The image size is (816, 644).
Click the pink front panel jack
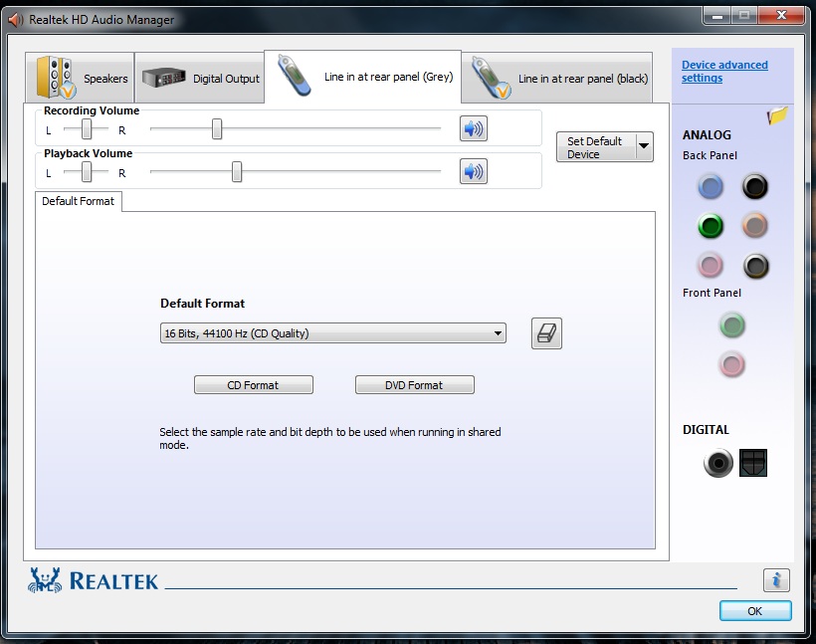click(x=732, y=364)
